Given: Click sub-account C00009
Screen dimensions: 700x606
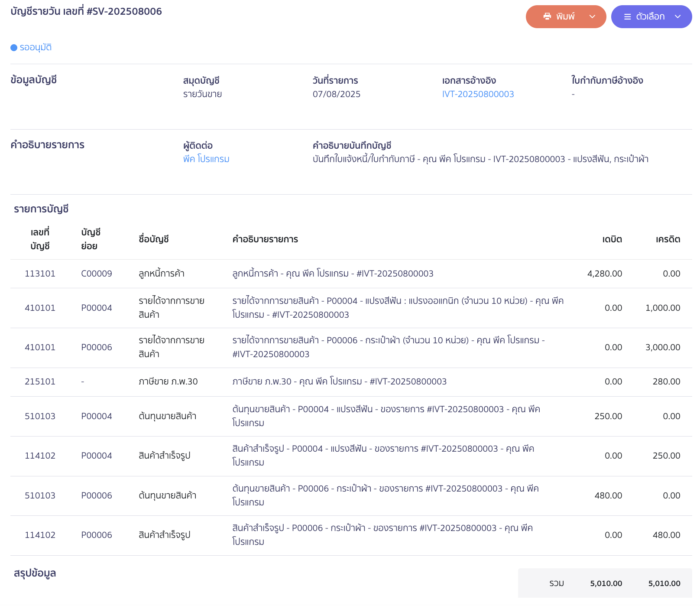Looking at the screenshot, I should pyautogui.click(x=97, y=274).
